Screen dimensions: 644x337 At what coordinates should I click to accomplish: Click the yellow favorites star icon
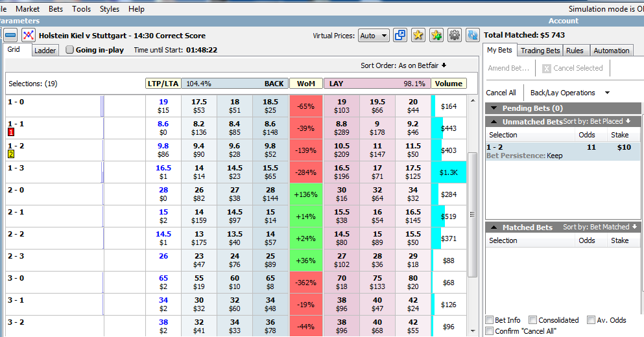[418, 35]
